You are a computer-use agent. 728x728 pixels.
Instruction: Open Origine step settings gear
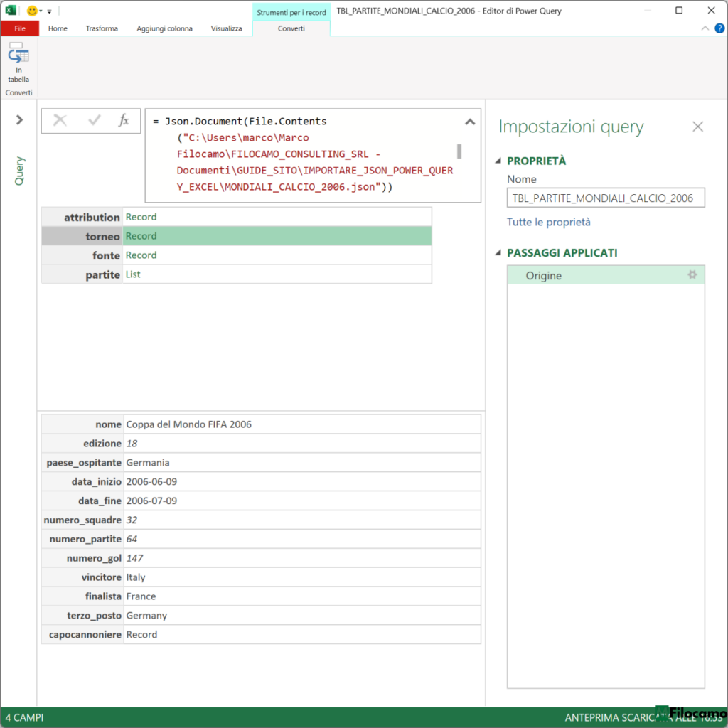(692, 275)
